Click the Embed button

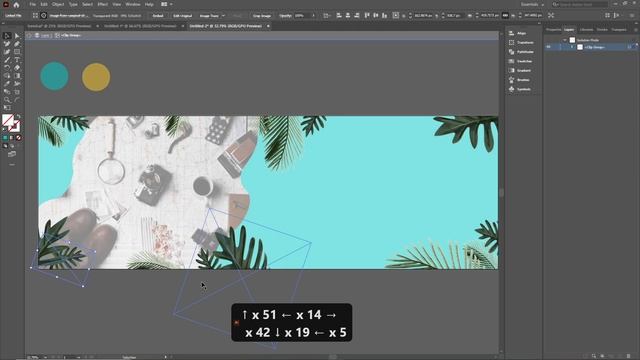point(158,16)
